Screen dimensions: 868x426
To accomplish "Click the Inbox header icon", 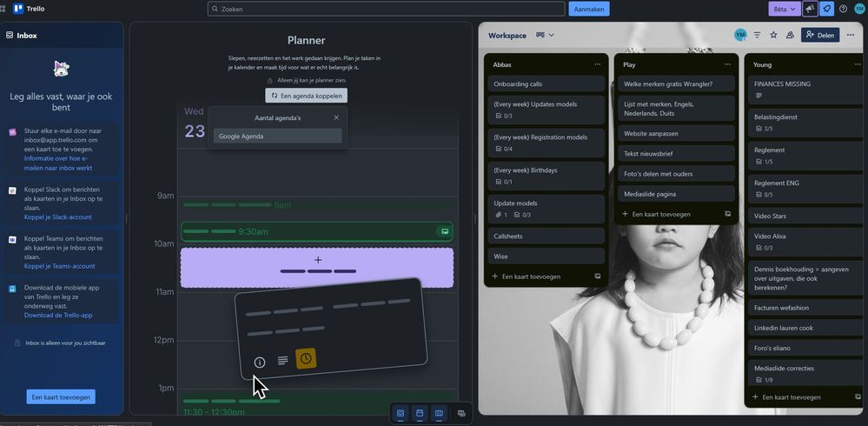I will click(x=10, y=35).
